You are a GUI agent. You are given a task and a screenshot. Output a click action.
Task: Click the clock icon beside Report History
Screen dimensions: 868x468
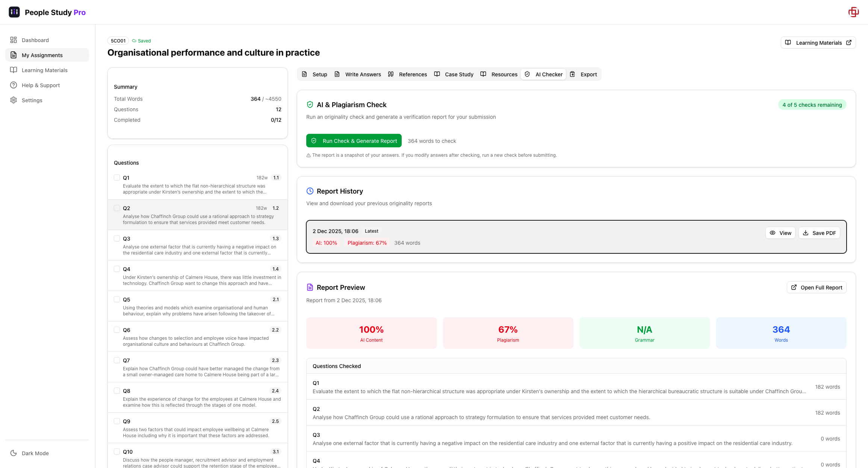point(310,191)
